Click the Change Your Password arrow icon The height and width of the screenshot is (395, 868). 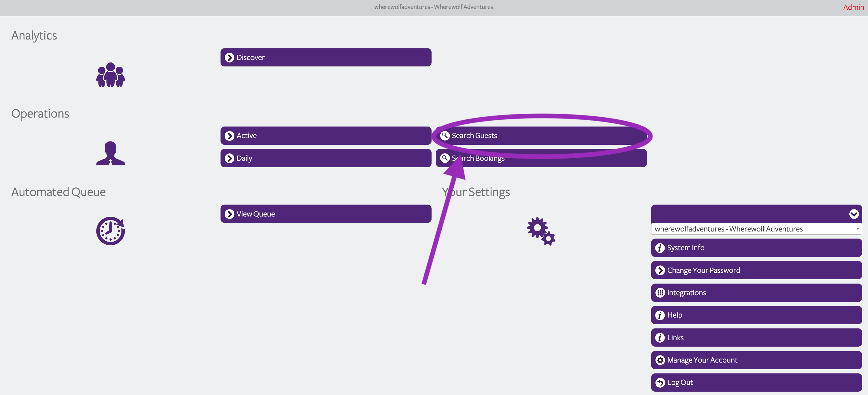(660, 271)
